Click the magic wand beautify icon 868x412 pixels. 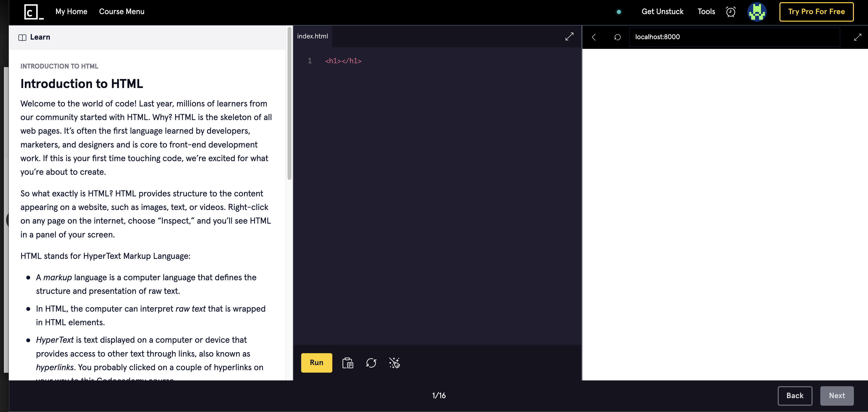pyautogui.click(x=394, y=363)
